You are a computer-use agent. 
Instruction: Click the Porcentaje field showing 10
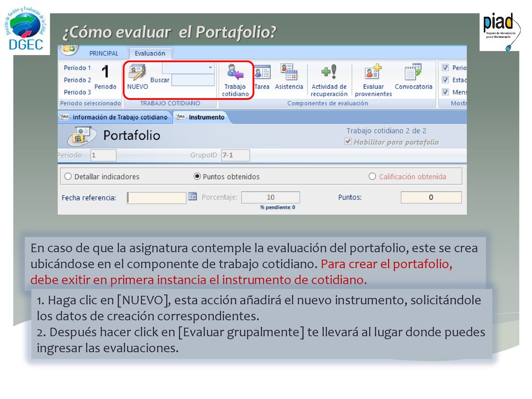pos(270,197)
